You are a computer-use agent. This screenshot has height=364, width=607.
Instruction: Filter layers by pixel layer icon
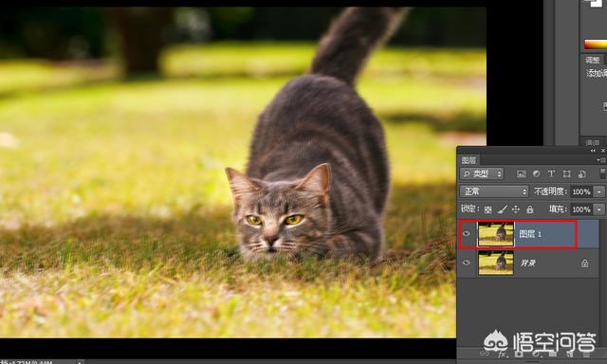click(521, 174)
